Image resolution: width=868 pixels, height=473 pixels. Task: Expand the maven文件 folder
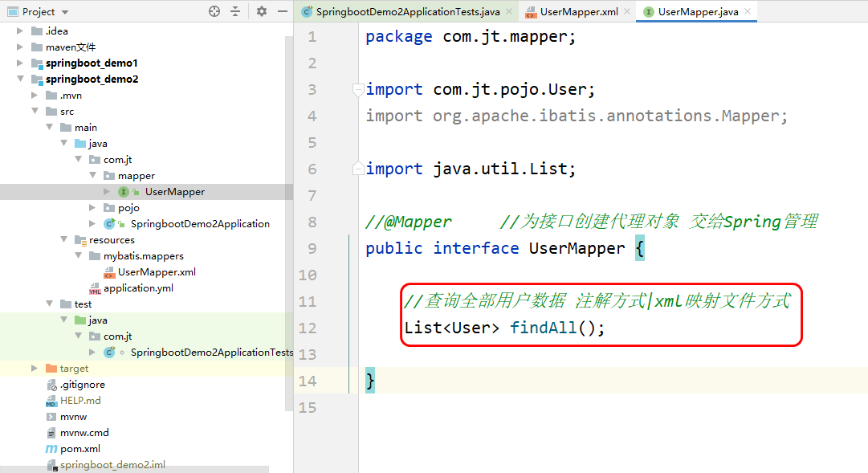click(20, 47)
